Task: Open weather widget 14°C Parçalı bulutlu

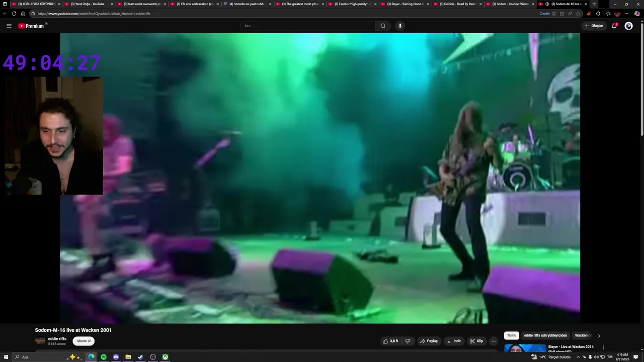Action: click(550, 357)
